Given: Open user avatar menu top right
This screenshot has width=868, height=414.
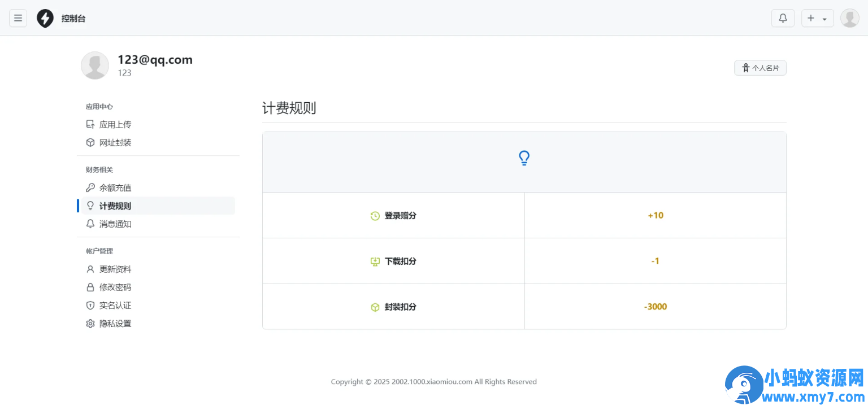Looking at the screenshot, I should coord(850,18).
